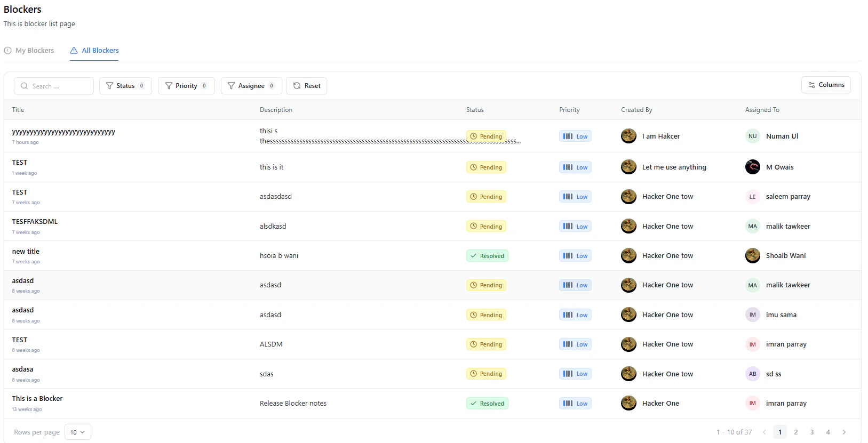
Task: Click the alsdkasd description cell
Action: pyautogui.click(x=273, y=227)
